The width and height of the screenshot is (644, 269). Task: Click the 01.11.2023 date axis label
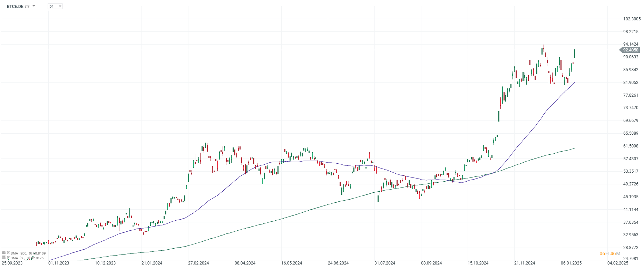[x=59, y=263]
